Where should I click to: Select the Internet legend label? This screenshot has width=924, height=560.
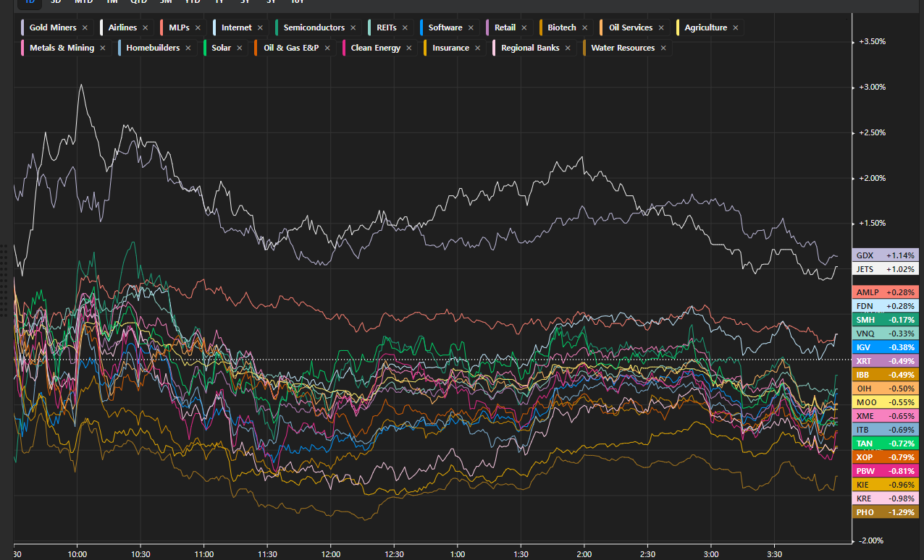[236, 28]
